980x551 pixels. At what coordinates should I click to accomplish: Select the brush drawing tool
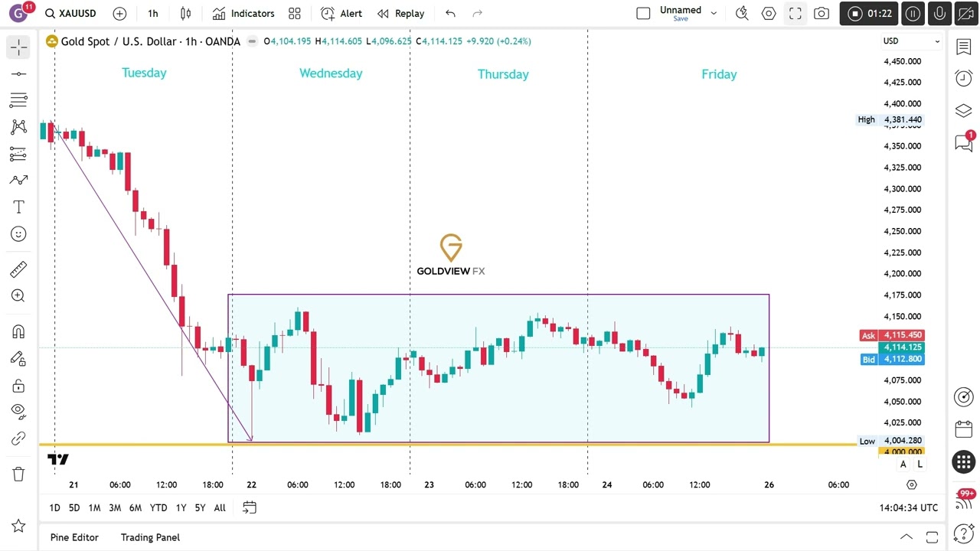coord(18,181)
